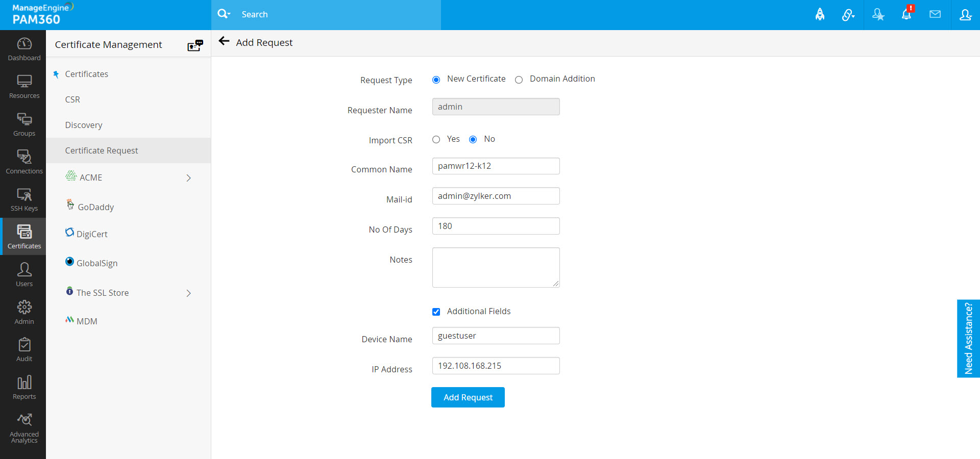Viewport: 980px width, 459px height.
Task: Click the ManageEngine PAM360 logo
Action: coord(43,14)
